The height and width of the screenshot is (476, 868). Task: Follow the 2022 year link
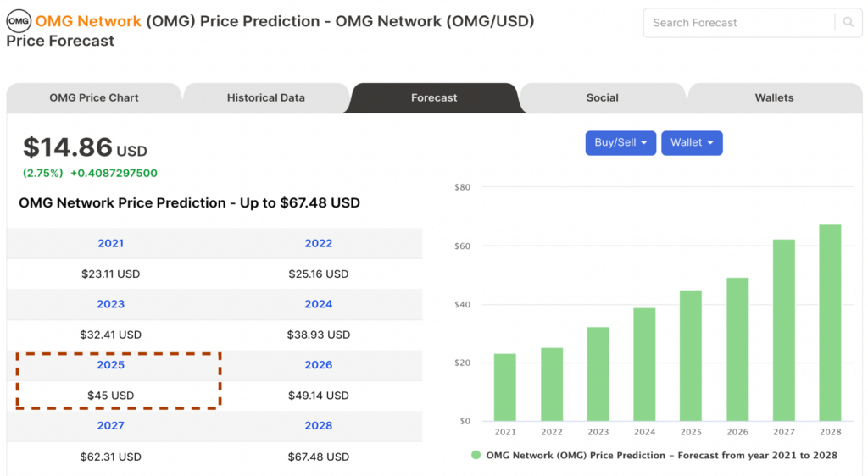tap(319, 243)
